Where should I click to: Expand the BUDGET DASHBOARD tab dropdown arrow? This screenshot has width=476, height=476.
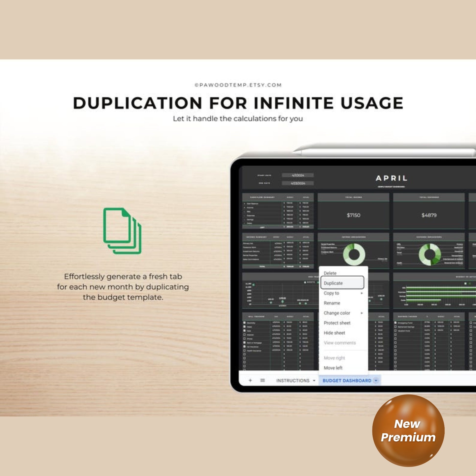376,381
